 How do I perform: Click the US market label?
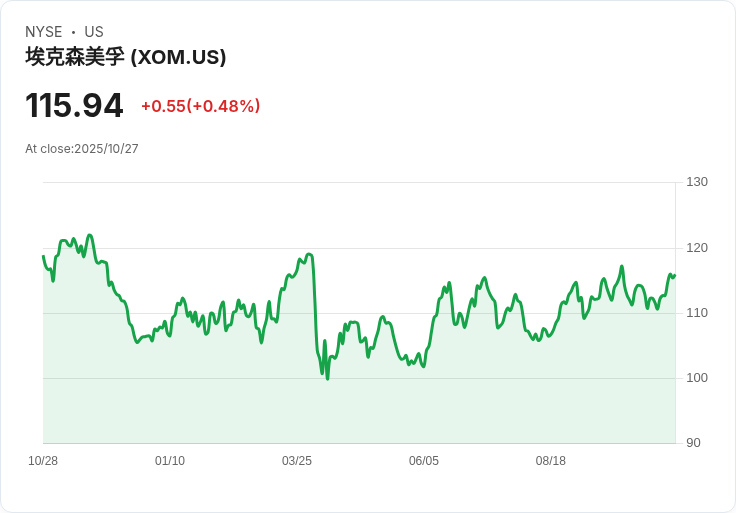[x=94, y=32]
